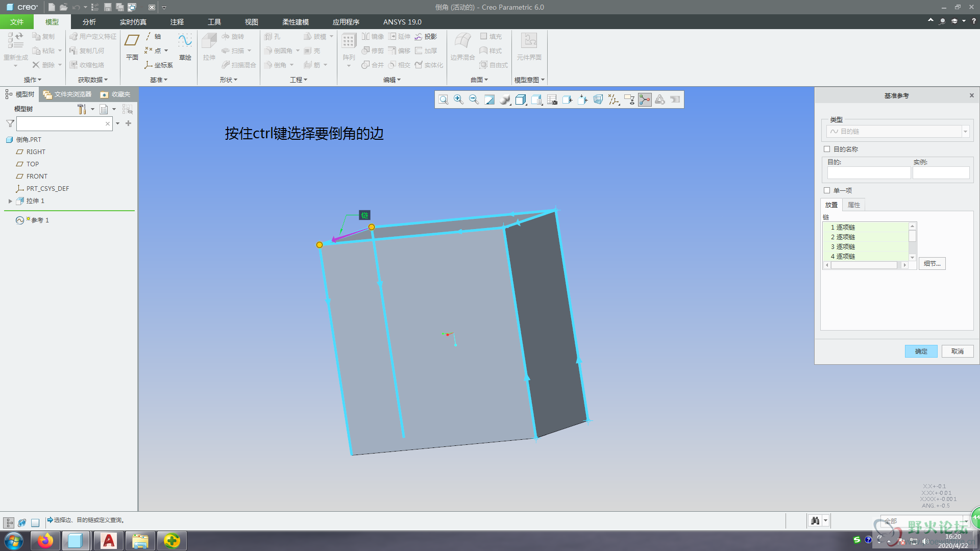Expand the 编辑 group dropdown
The height and width of the screenshot is (551, 980).
click(392, 80)
